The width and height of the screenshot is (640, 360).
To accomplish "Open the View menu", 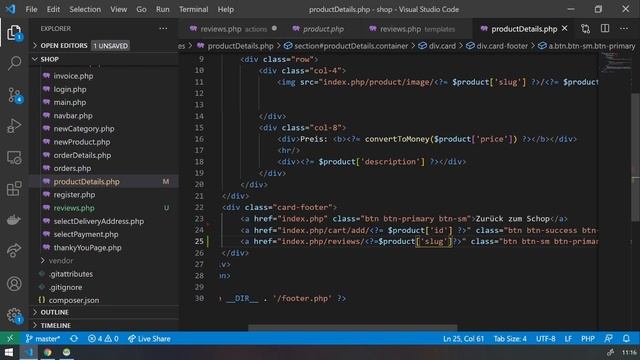I will (118, 9).
